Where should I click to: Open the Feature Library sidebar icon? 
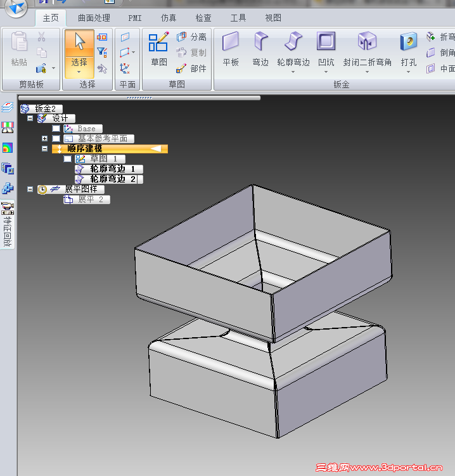pyautogui.click(x=8, y=168)
